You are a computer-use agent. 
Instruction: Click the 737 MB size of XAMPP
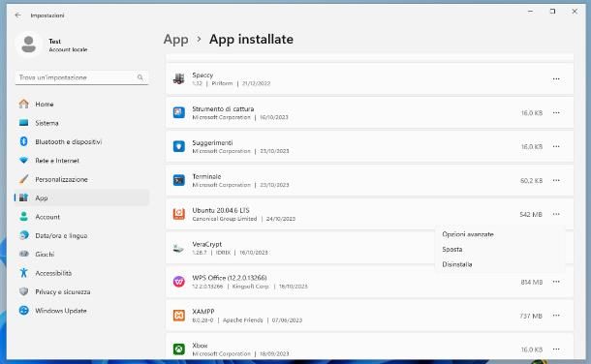[x=531, y=317]
